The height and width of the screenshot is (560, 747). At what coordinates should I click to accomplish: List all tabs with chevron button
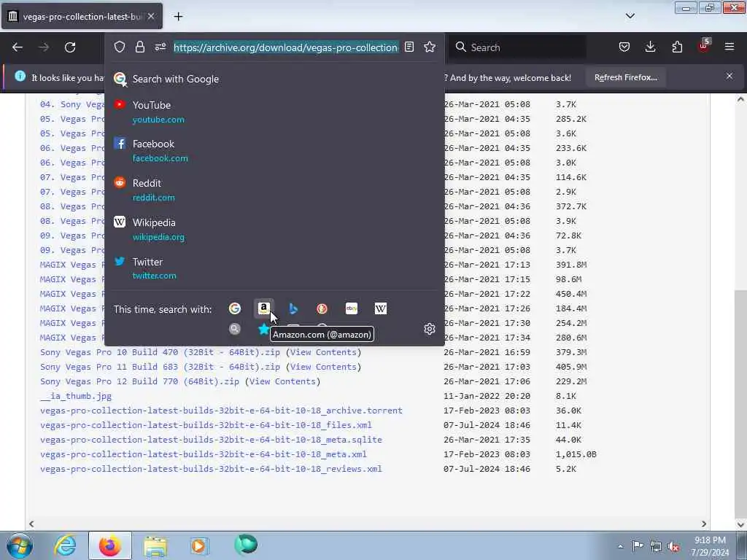coord(630,16)
